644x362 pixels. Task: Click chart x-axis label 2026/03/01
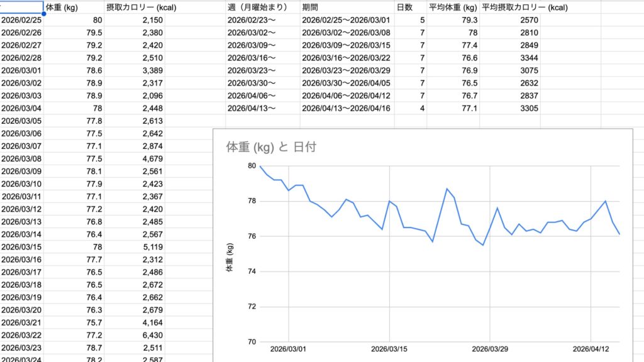point(288,349)
